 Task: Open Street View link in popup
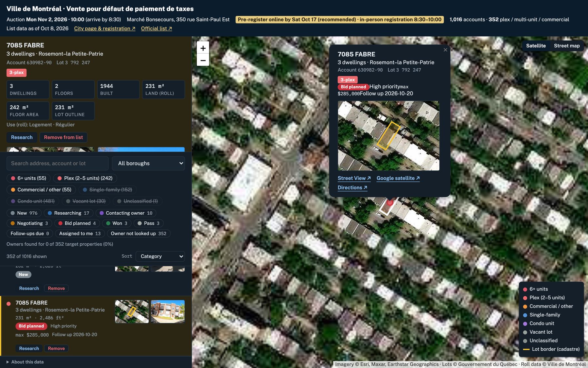tap(354, 178)
